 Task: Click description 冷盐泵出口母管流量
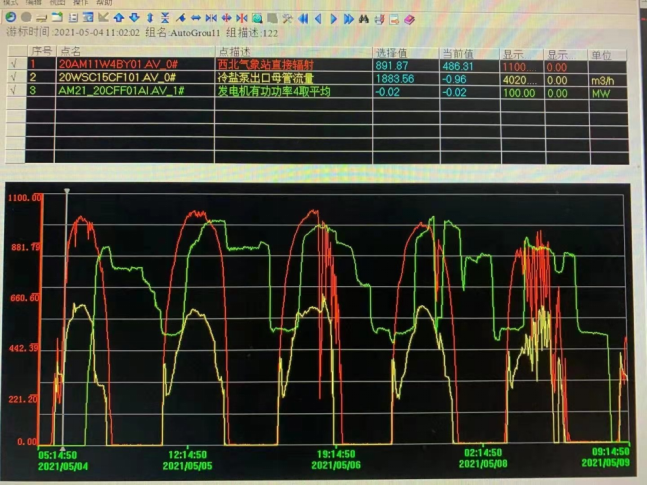pyautogui.click(x=266, y=78)
